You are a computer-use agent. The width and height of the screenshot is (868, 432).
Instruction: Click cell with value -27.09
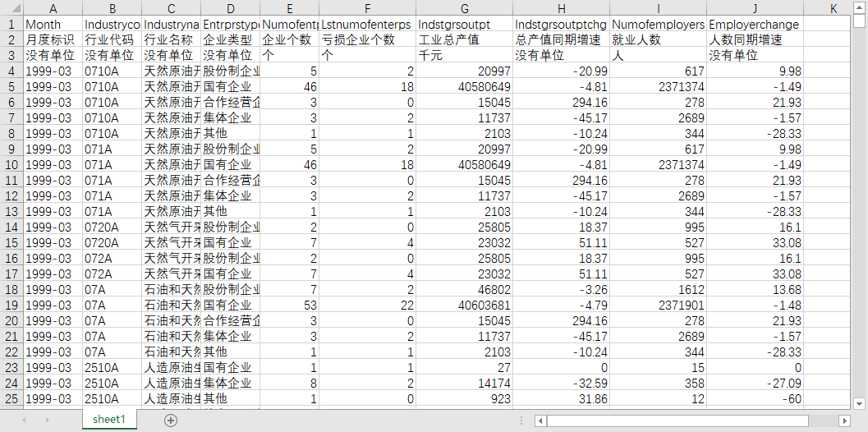755,384
